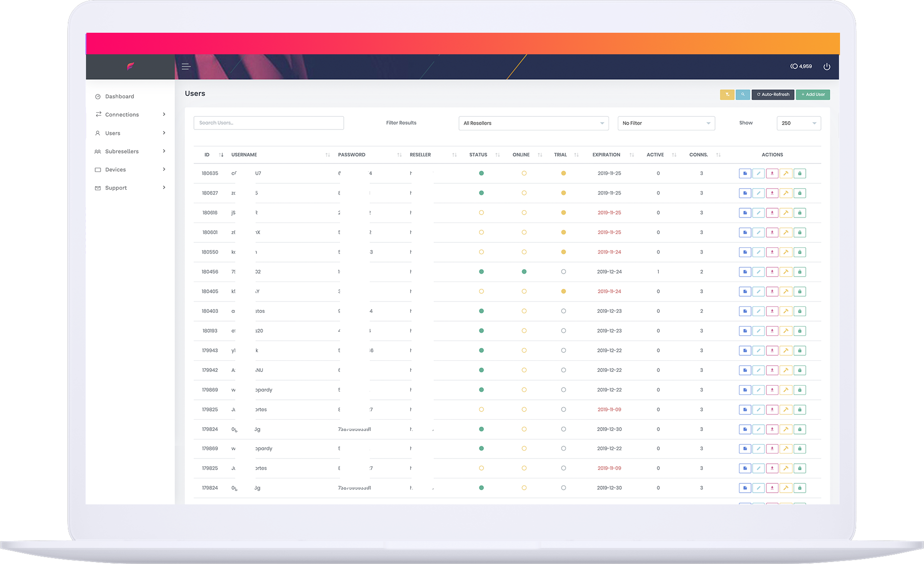Image resolution: width=924 pixels, height=564 pixels.
Task: Click download icon for user 179942
Action: 772,370
